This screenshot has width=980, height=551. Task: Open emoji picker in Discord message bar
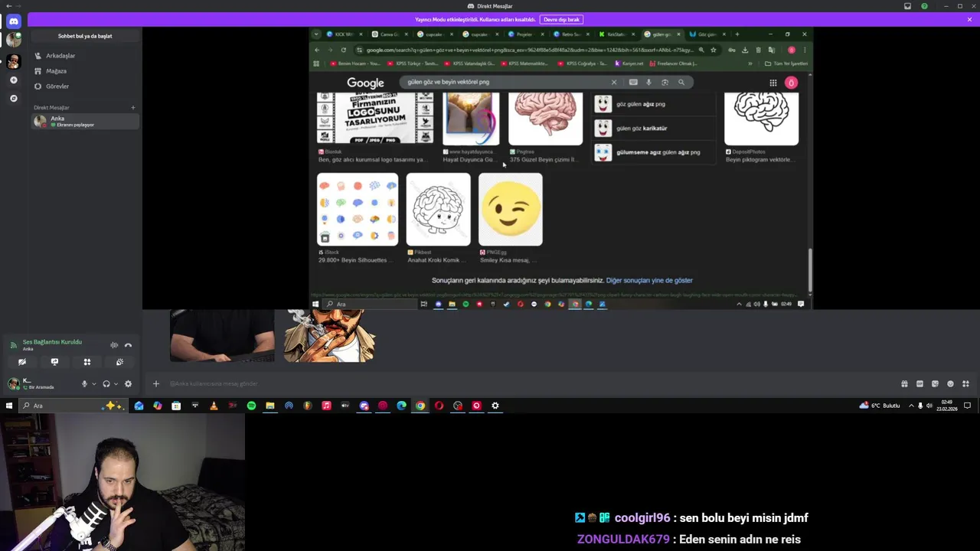(950, 384)
